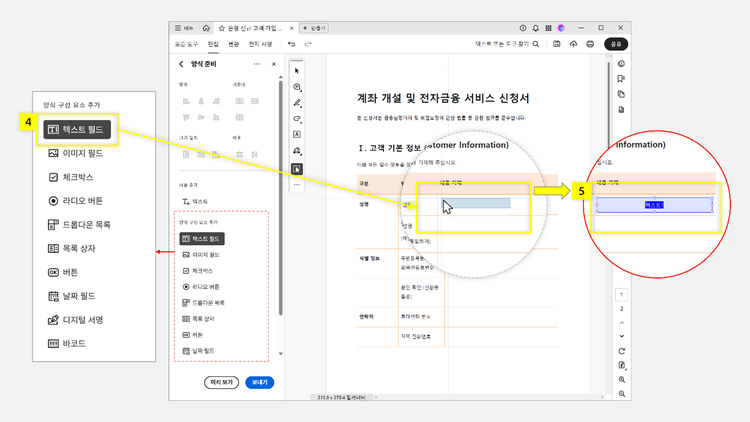The image size is (750, 422).
Task: Zoom in with the plus magnifier
Action: click(621, 380)
